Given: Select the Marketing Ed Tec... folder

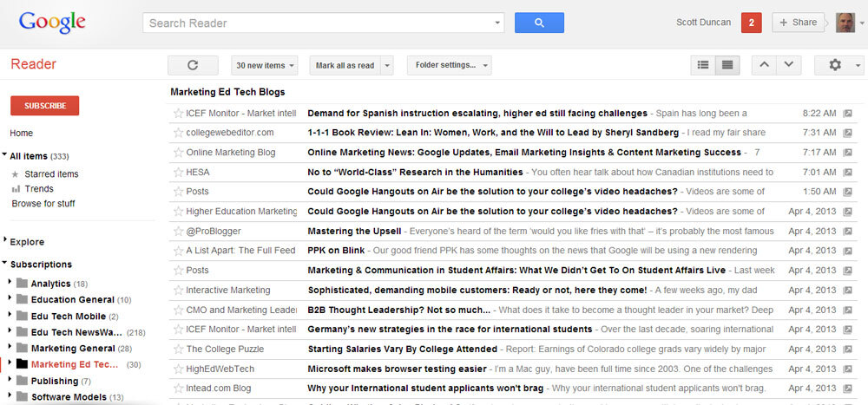Looking at the screenshot, I should point(75,364).
